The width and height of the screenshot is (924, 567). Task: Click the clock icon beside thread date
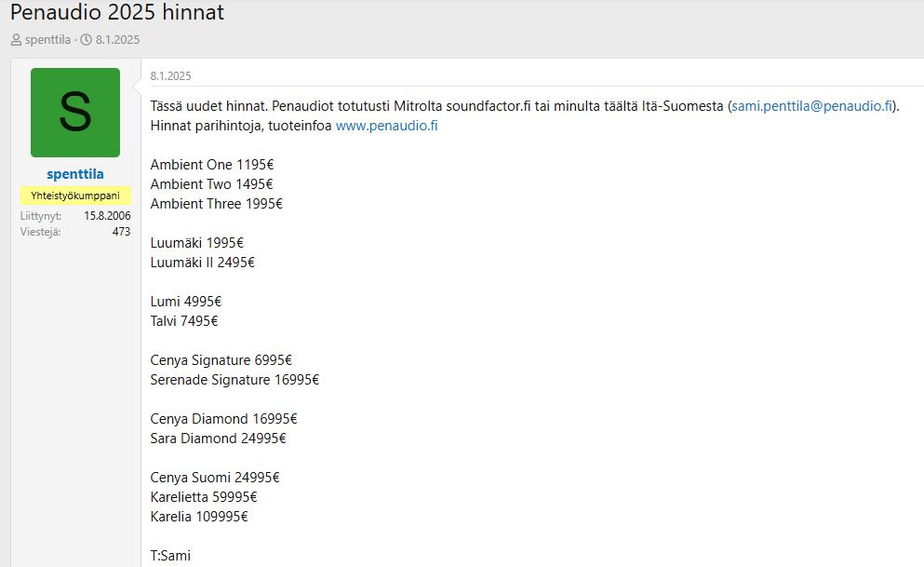coord(86,40)
